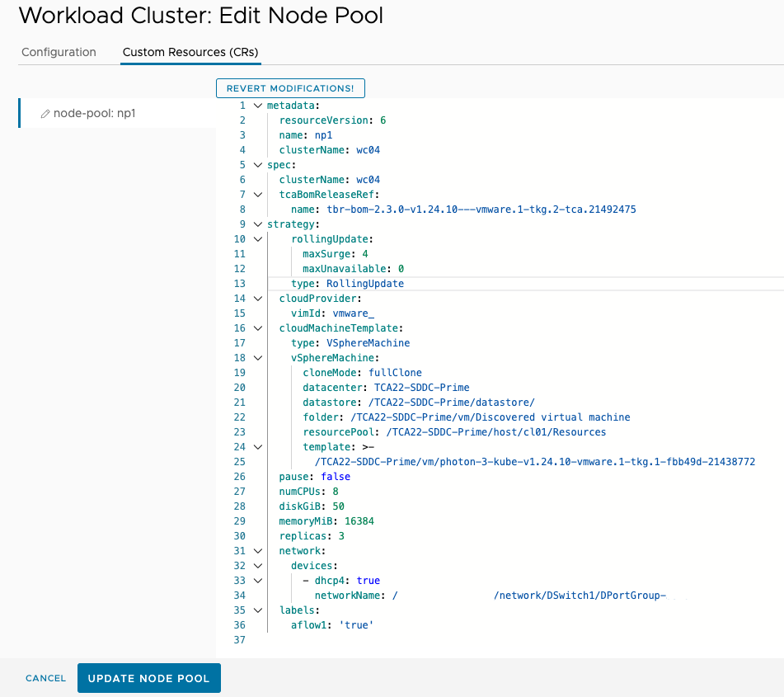Image resolution: width=784 pixels, height=697 pixels.
Task: Click the pause: false value in the editor
Action: [x=336, y=477]
